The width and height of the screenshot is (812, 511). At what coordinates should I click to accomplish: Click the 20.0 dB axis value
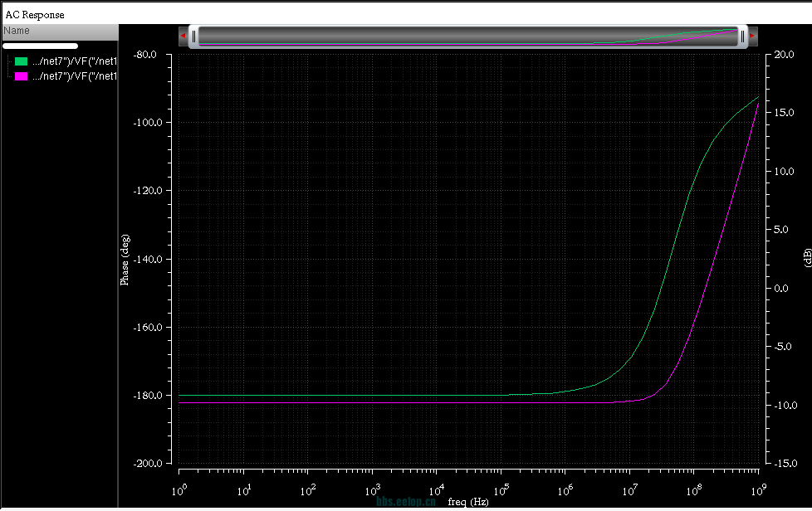coord(784,55)
